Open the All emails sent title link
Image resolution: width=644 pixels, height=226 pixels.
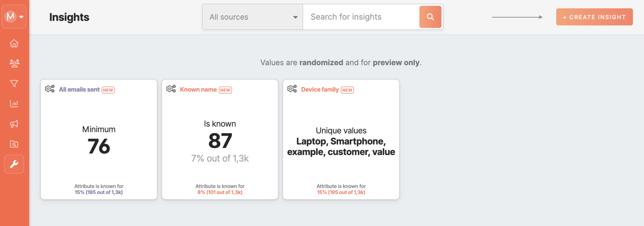79,89
